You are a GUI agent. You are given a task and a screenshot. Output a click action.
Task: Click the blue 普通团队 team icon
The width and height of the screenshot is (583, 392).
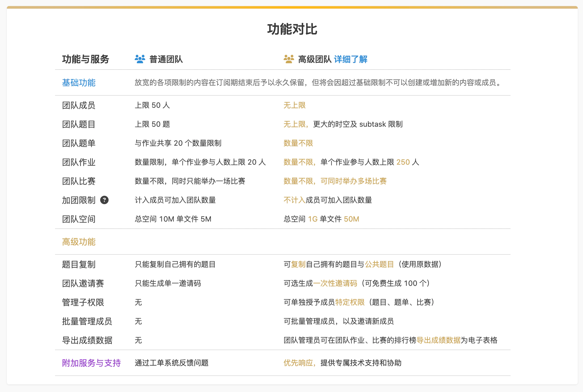pyautogui.click(x=140, y=59)
